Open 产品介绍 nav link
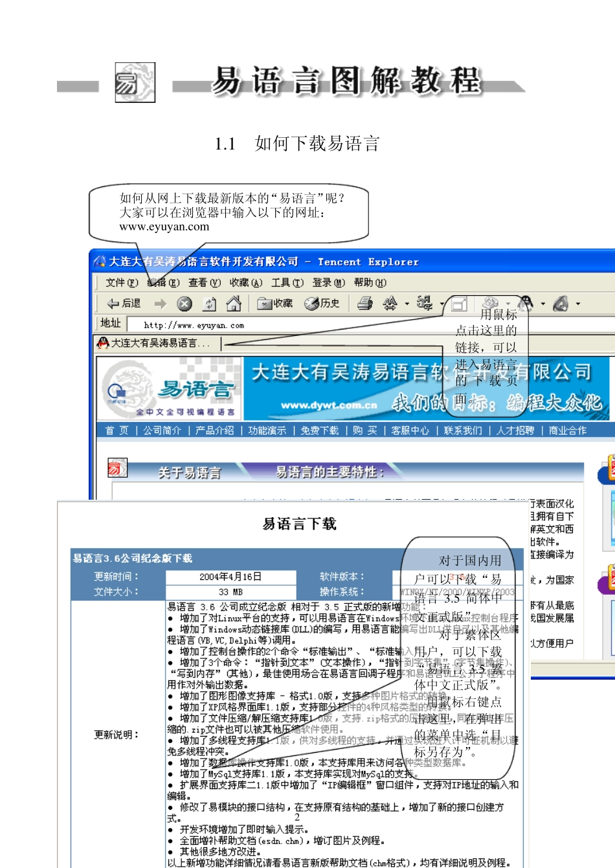 click(215, 430)
